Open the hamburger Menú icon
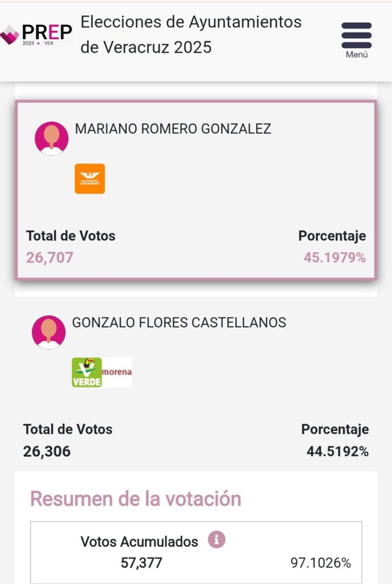 pos(356,35)
